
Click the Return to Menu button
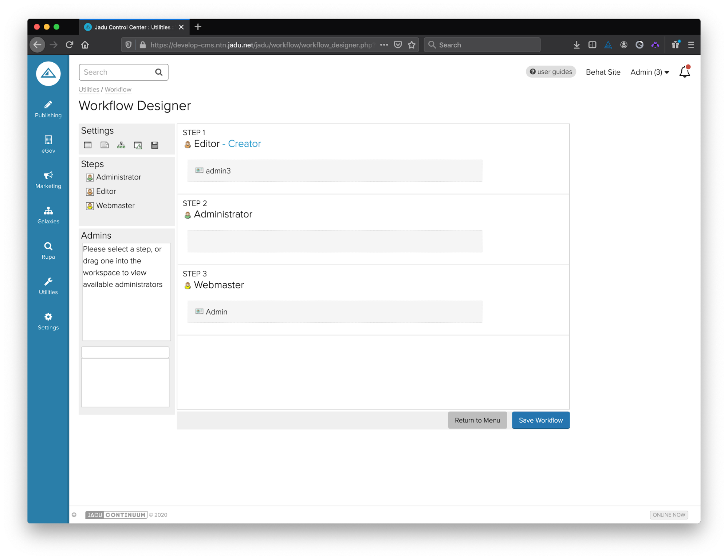[x=477, y=420]
